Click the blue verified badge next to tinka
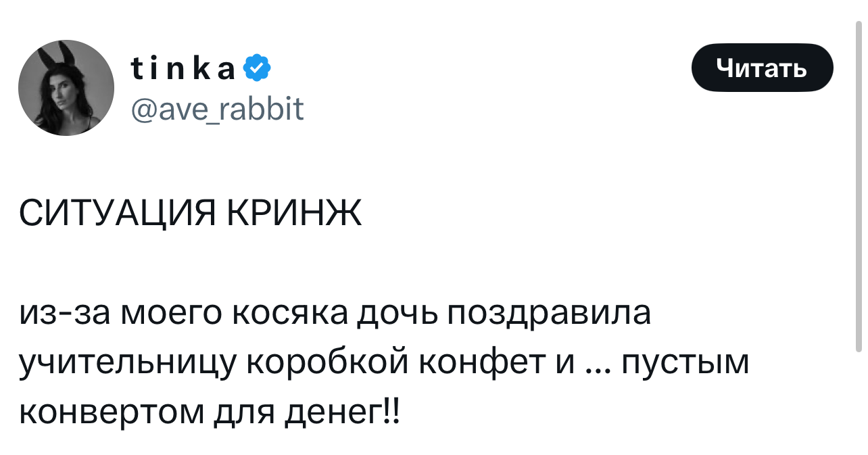The height and width of the screenshot is (455, 868). (256, 67)
